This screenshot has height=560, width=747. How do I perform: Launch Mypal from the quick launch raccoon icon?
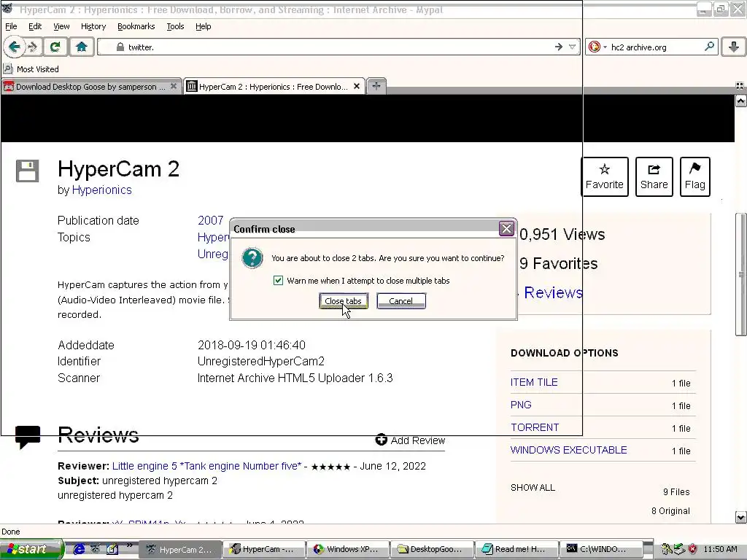96,549
